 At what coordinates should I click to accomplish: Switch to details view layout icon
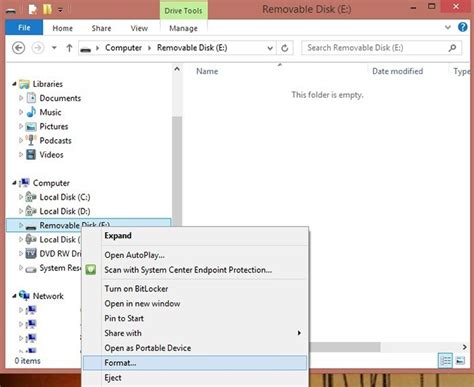445,360
